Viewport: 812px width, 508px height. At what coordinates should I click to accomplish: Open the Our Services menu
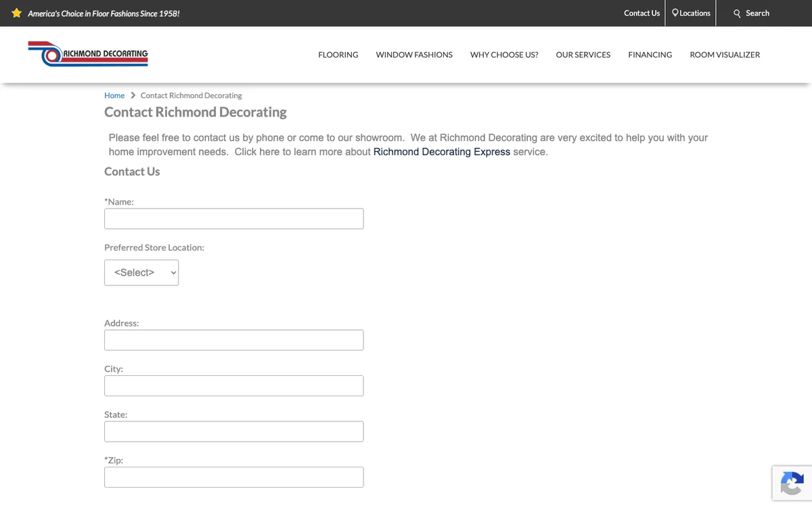tap(583, 55)
